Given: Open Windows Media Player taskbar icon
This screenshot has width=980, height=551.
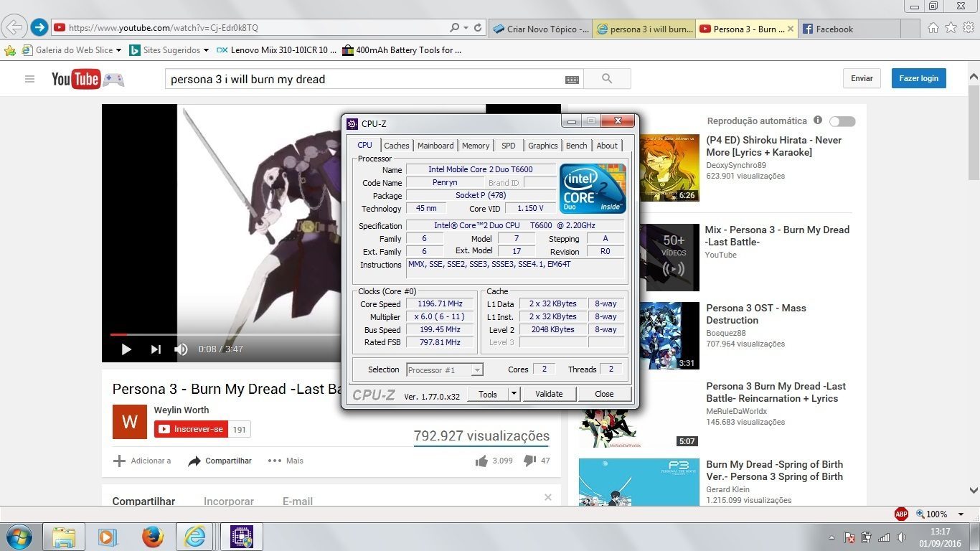Looking at the screenshot, I should 107,537.
